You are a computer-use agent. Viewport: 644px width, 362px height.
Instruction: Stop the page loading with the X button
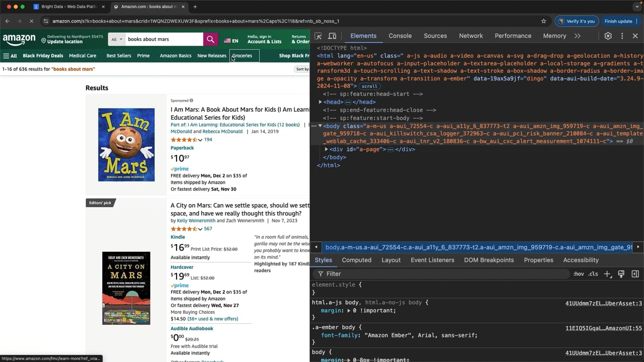(31, 21)
